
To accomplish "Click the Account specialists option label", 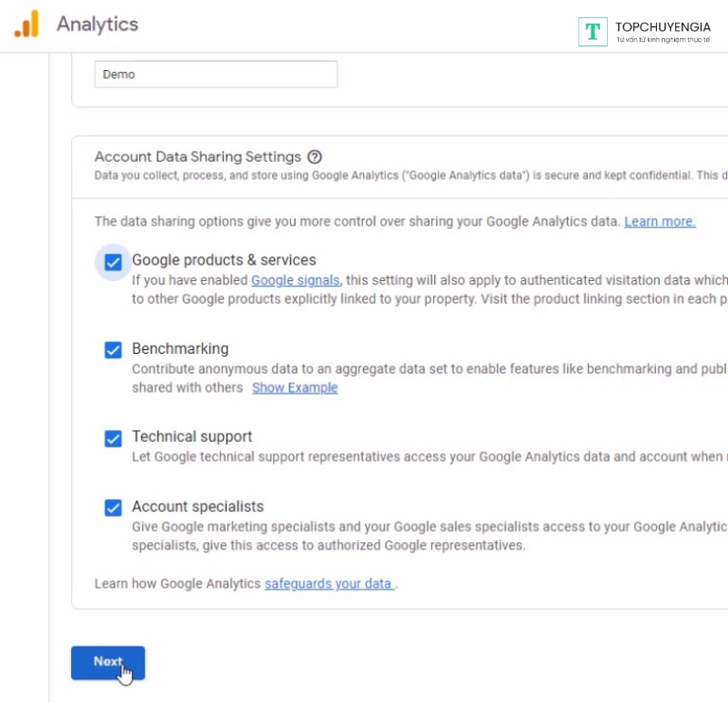I will click(x=197, y=507).
